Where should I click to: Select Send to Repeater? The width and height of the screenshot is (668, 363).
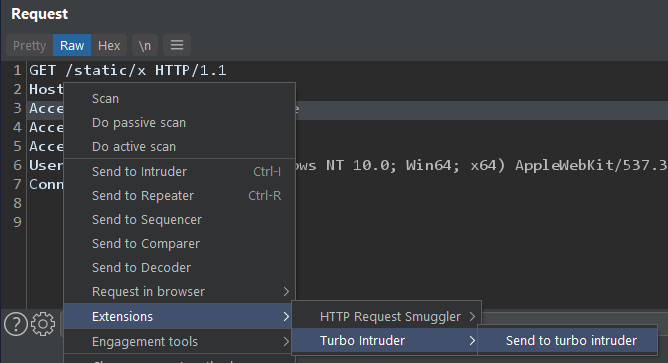(x=179, y=196)
